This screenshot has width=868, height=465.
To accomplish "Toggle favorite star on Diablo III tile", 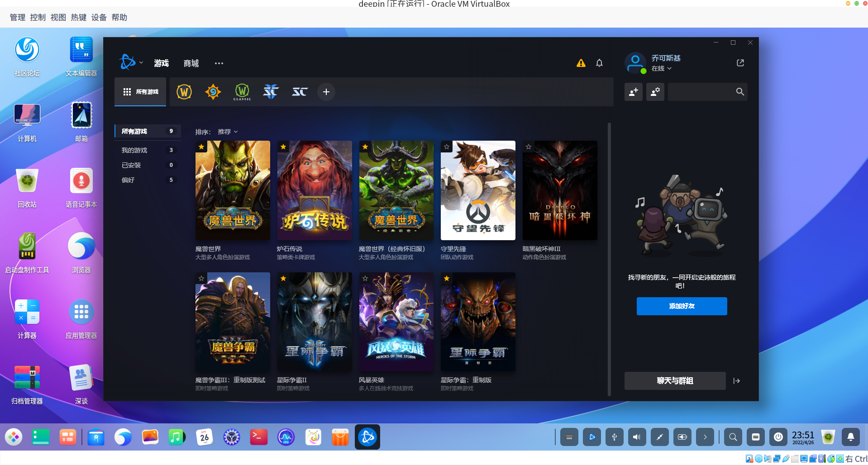I will pos(529,147).
